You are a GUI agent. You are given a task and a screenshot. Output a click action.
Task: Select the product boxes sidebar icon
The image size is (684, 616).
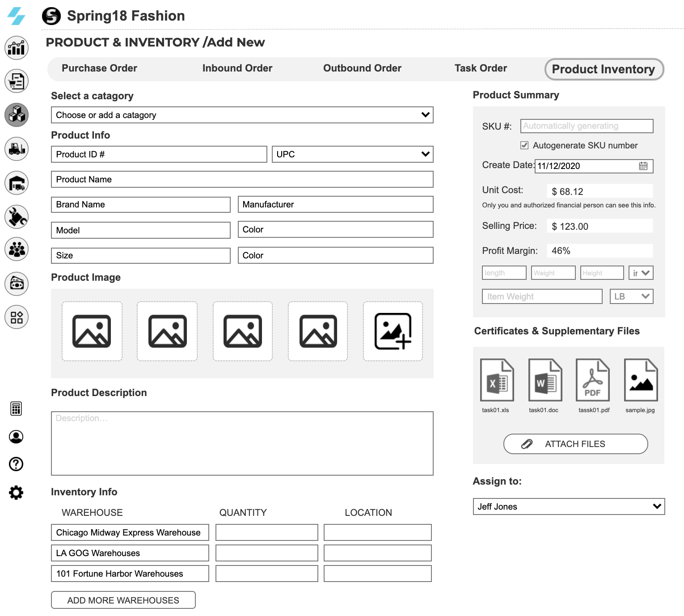point(17,115)
